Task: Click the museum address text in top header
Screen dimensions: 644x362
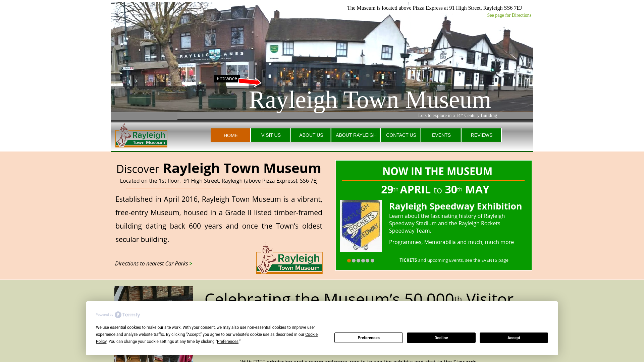Action: tap(434, 8)
